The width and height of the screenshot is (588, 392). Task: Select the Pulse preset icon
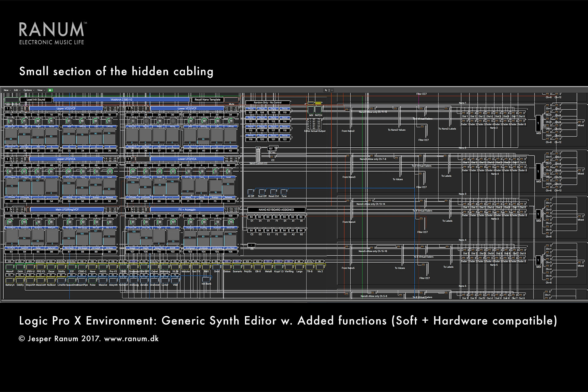coord(92,281)
